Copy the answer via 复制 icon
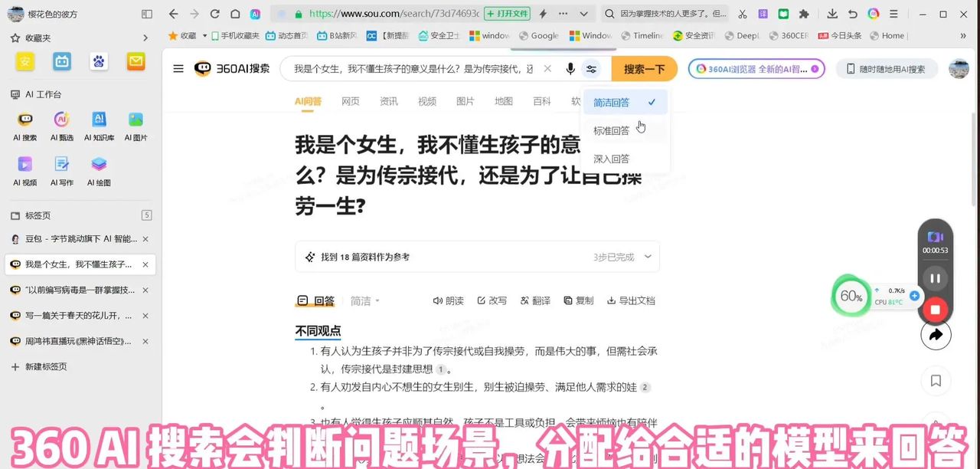 pyautogui.click(x=578, y=300)
